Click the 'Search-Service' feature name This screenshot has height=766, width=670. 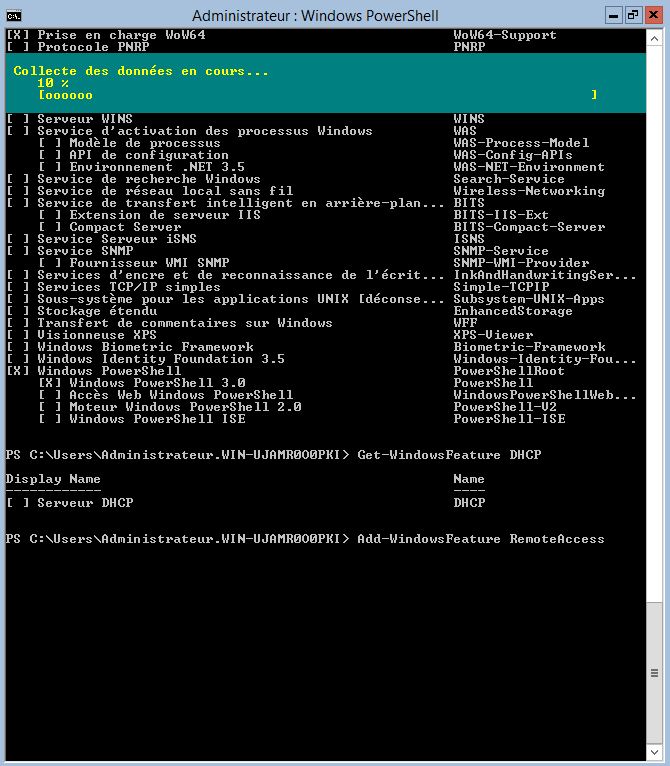pos(509,179)
